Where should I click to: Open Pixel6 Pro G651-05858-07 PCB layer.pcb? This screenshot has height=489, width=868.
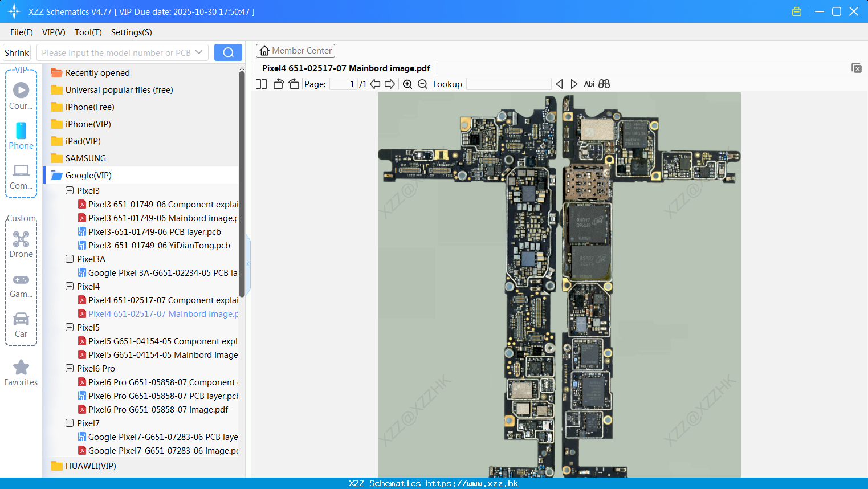point(163,396)
